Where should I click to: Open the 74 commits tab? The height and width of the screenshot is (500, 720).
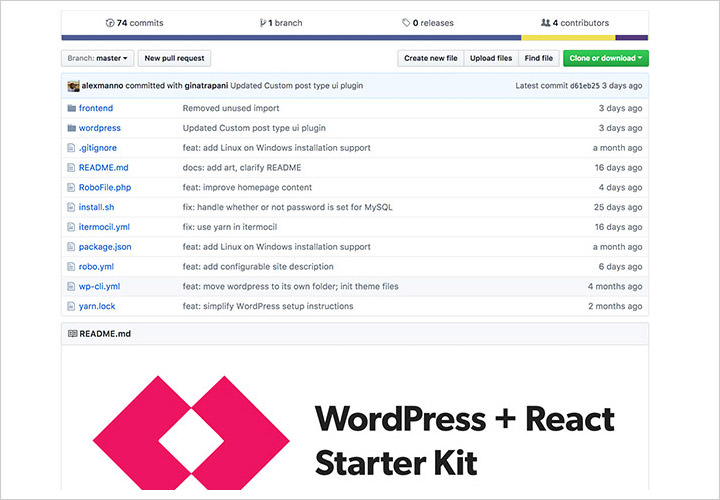[x=135, y=23]
